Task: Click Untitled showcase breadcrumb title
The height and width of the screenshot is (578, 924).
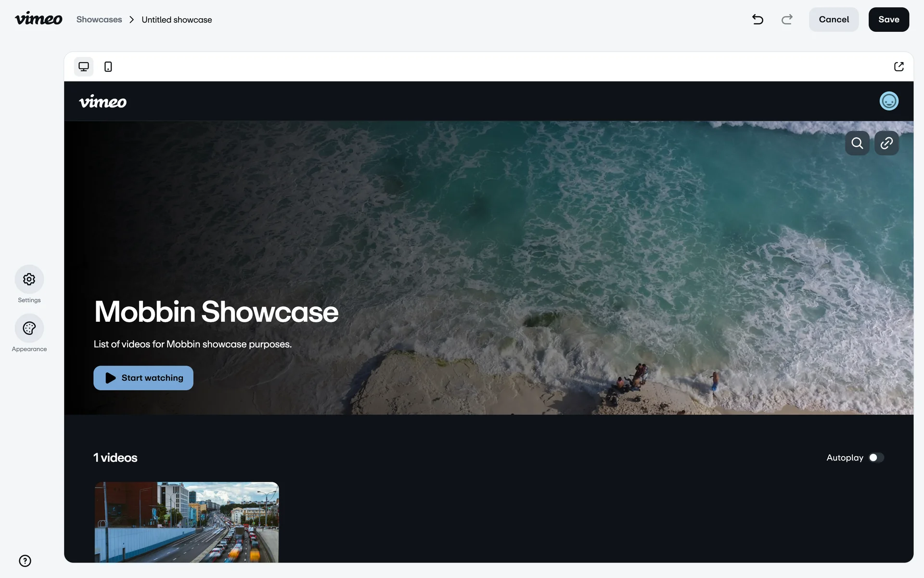Action: click(177, 20)
